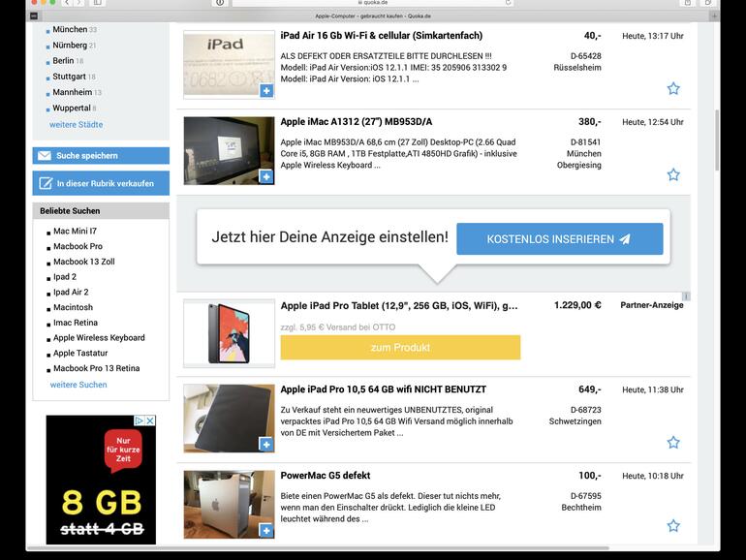Click zzgl. 5,95 € Versand bei OTTO text
Image resolution: width=746 pixels, height=560 pixels.
coord(338,327)
